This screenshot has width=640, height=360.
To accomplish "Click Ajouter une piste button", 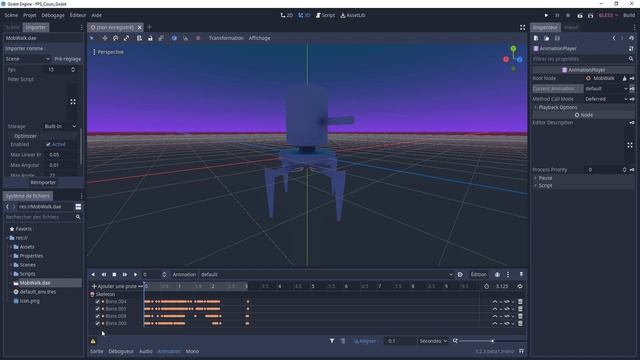I will (x=114, y=287).
